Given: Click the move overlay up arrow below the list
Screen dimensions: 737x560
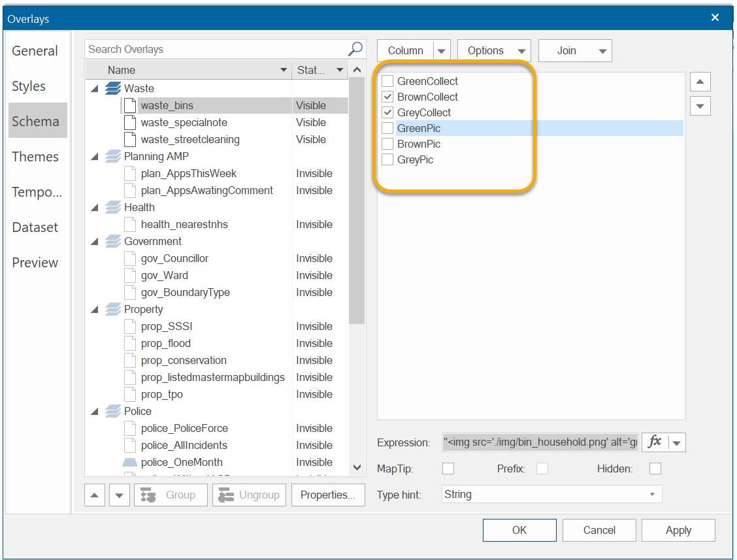Looking at the screenshot, I should (95, 495).
